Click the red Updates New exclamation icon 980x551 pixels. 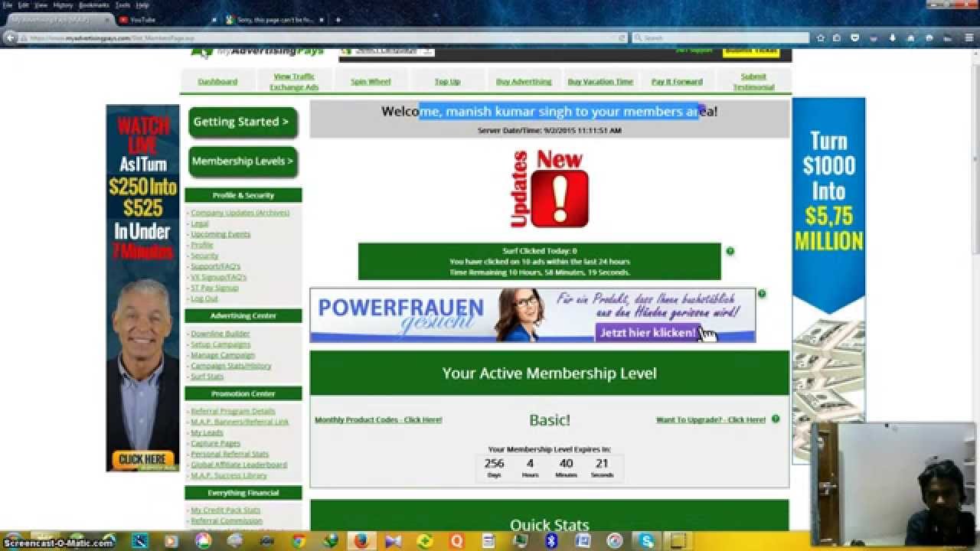(550, 190)
